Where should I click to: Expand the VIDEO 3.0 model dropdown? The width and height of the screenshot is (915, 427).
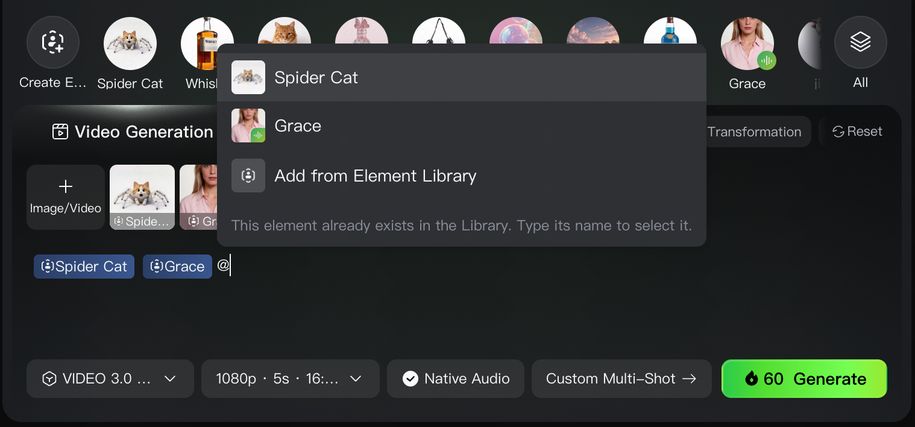tap(110, 379)
